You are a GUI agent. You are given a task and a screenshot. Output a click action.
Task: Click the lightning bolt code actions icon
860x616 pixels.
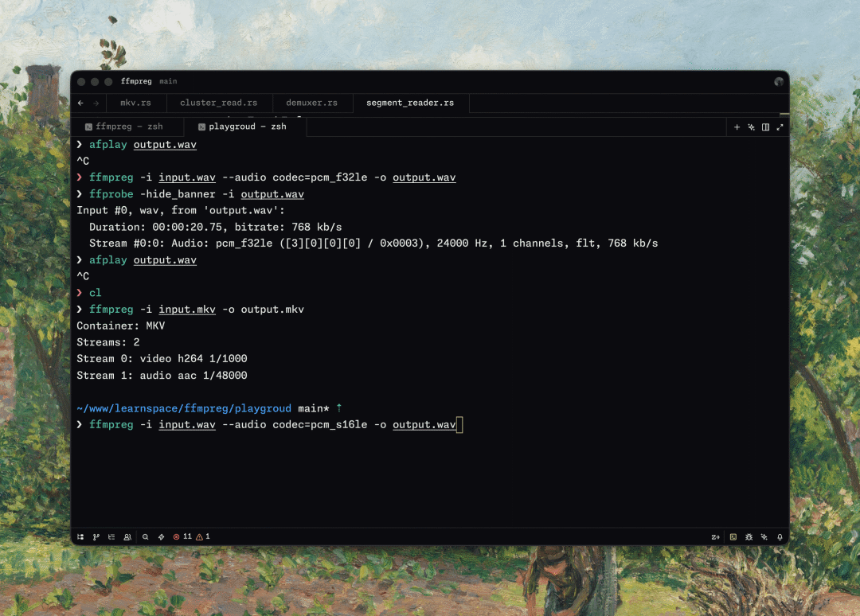(x=161, y=537)
